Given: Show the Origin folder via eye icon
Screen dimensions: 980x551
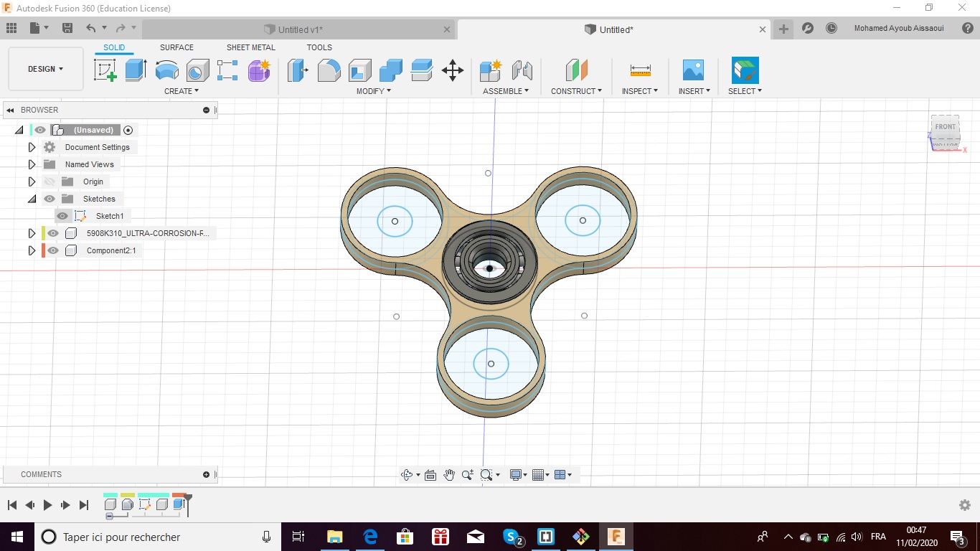Looking at the screenshot, I should 50,182.
